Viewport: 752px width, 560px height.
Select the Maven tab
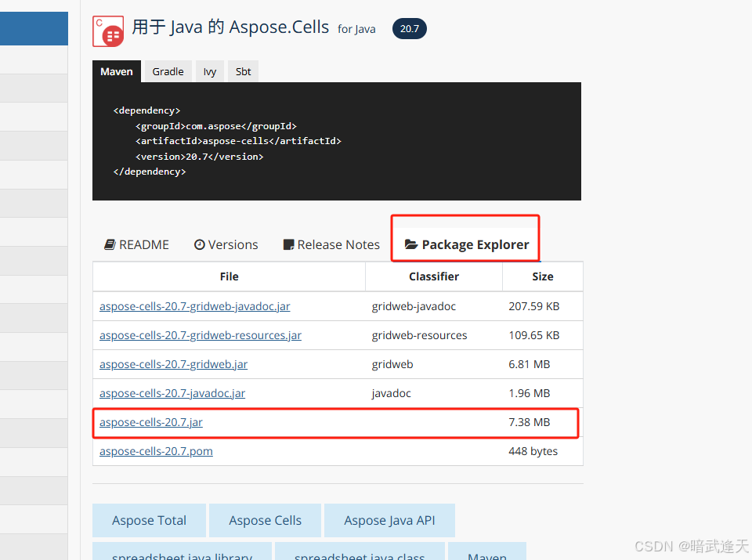[117, 71]
